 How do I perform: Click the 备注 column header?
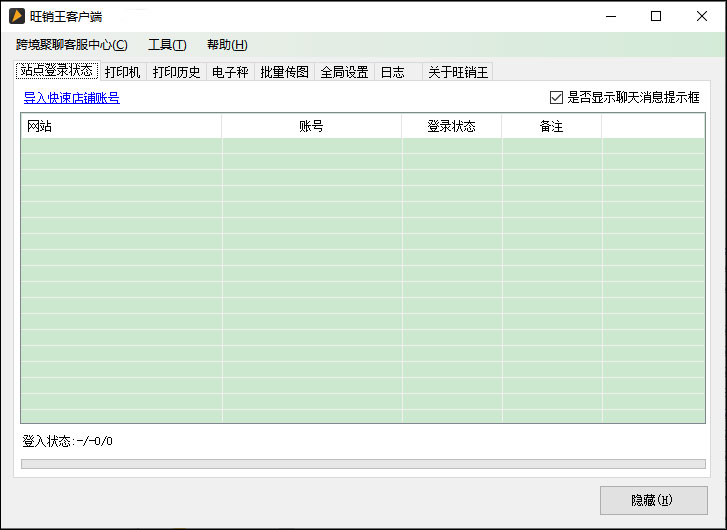click(552, 126)
